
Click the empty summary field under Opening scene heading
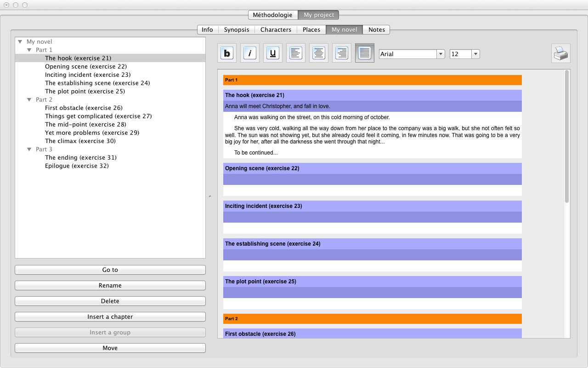pos(373,179)
